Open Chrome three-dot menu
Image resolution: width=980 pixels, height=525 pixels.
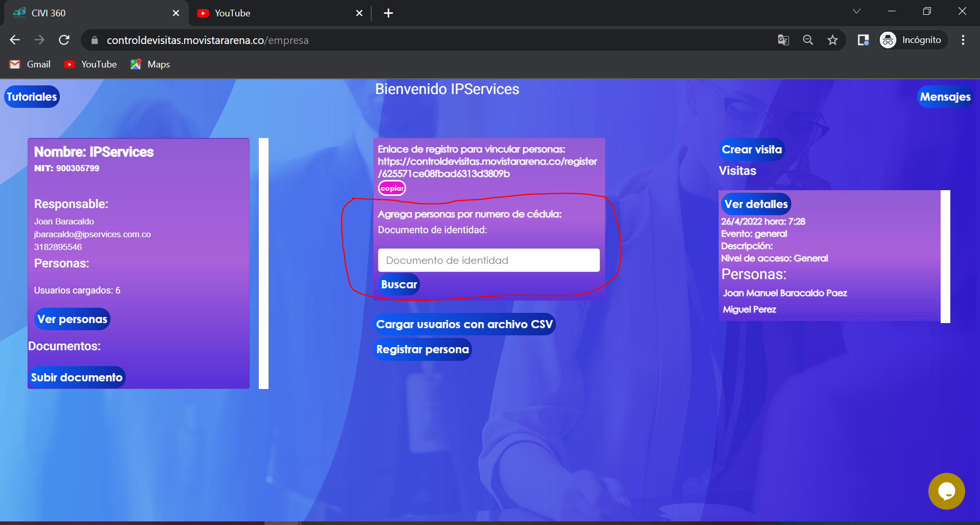(963, 40)
